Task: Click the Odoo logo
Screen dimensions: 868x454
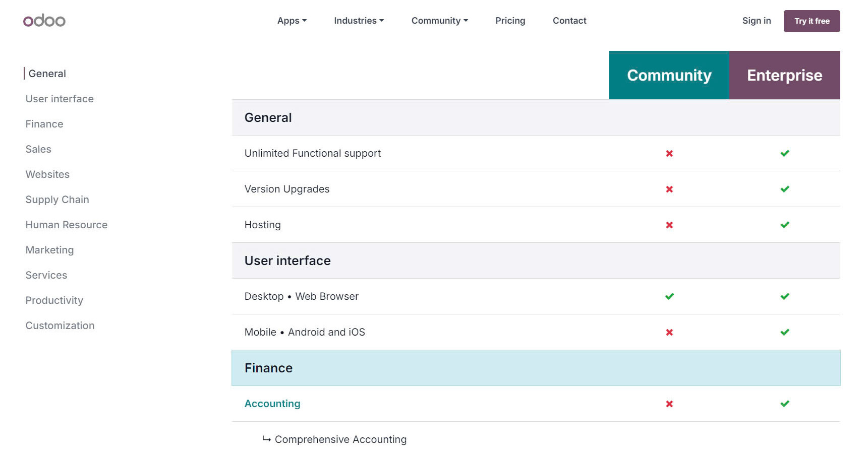Action: tap(44, 21)
